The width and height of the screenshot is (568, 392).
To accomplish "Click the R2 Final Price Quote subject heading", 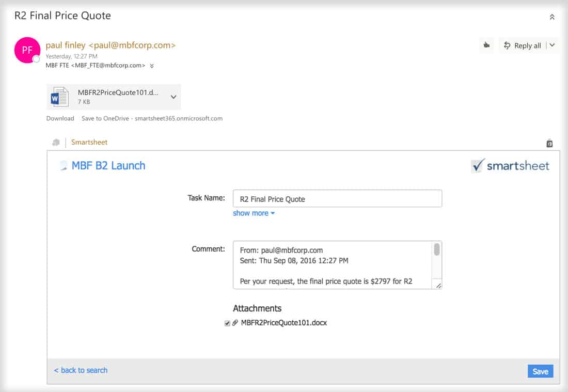I will [62, 15].
